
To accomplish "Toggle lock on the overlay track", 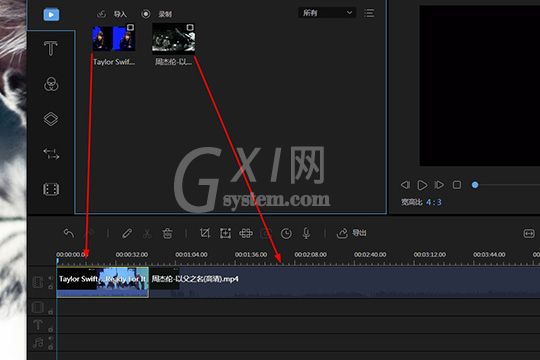I will 51,312.
